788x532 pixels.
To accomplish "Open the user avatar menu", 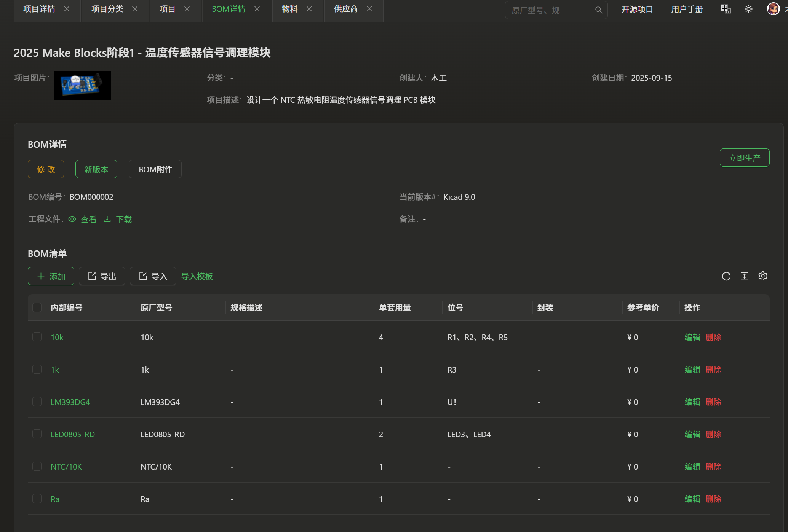I will pyautogui.click(x=773, y=9).
